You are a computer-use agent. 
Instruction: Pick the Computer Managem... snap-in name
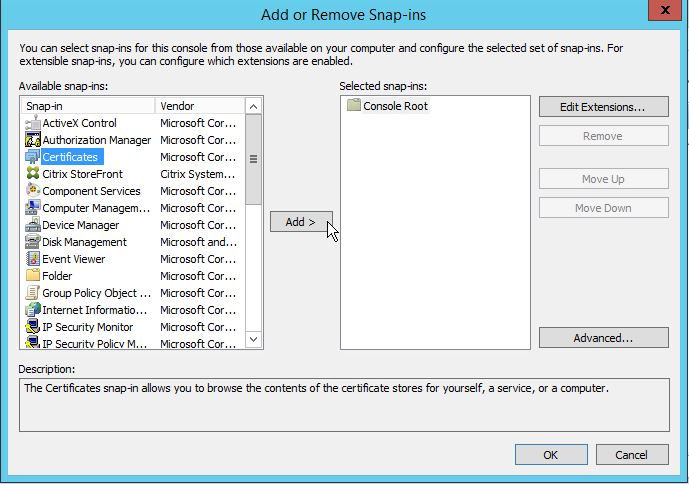[x=96, y=208]
